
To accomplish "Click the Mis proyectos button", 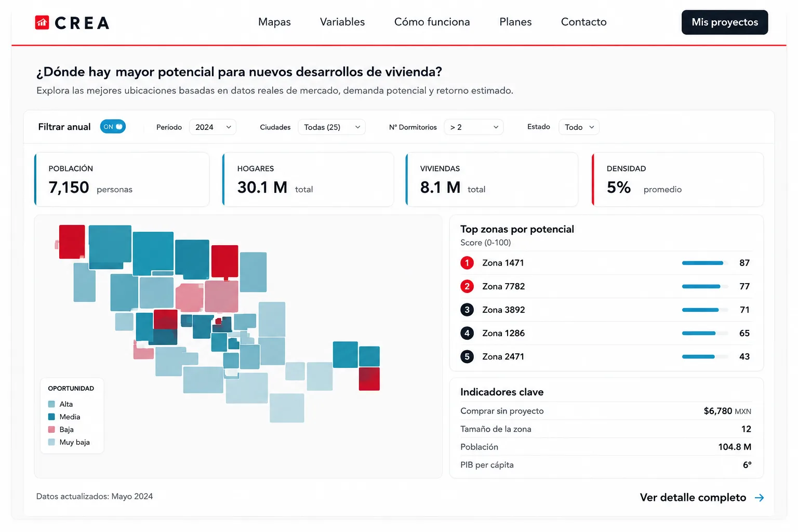I will coord(725,22).
